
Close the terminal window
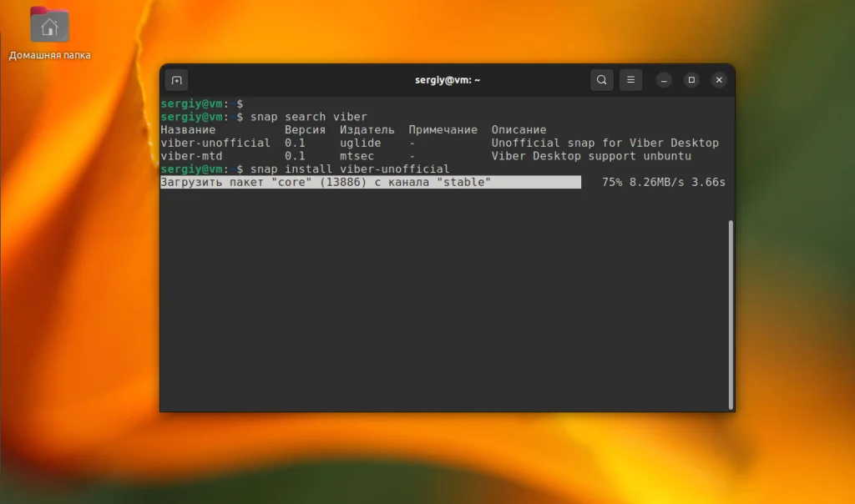tap(719, 80)
